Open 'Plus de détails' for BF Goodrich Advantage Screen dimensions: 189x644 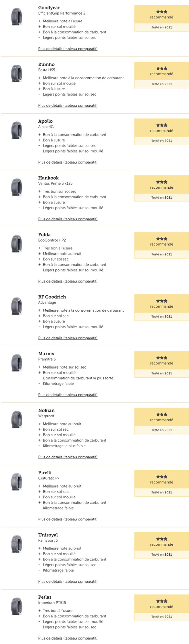(x=68, y=338)
